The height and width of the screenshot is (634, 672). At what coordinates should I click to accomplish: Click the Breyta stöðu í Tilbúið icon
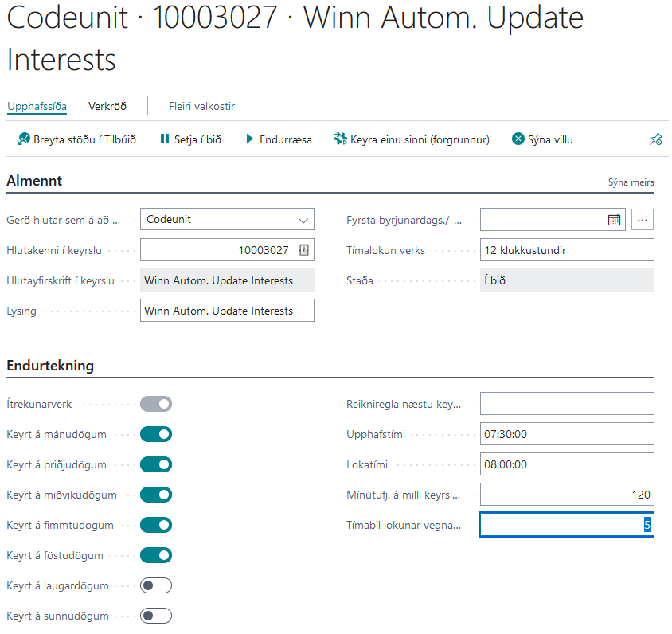pos(23,139)
